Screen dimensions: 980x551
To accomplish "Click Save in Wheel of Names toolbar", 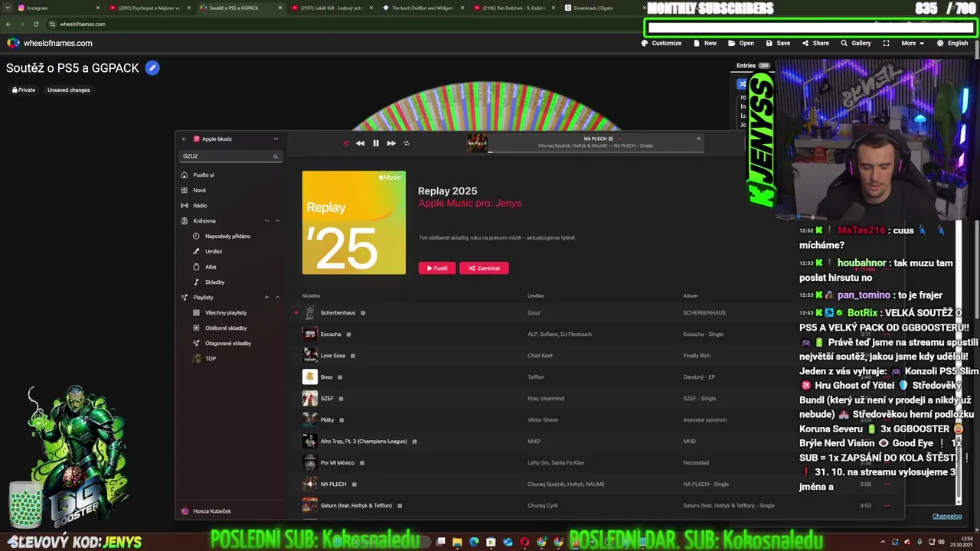I will click(x=778, y=43).
